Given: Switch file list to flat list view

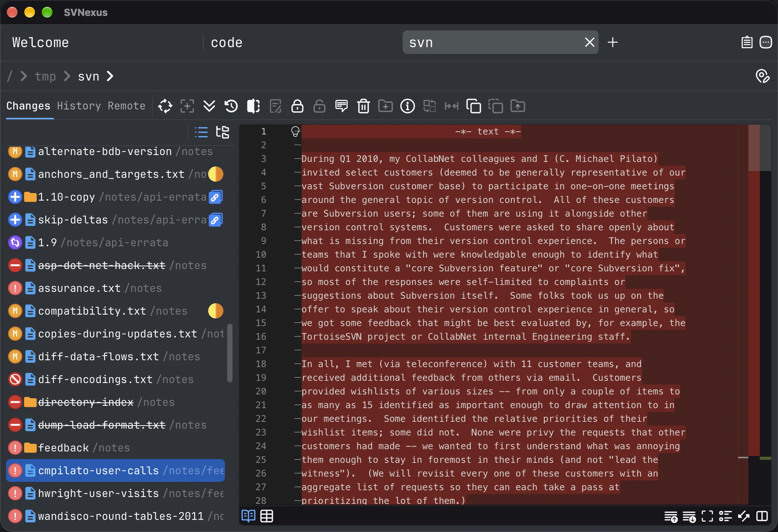Looking at the screenshot, I should [x=201, y=132].
